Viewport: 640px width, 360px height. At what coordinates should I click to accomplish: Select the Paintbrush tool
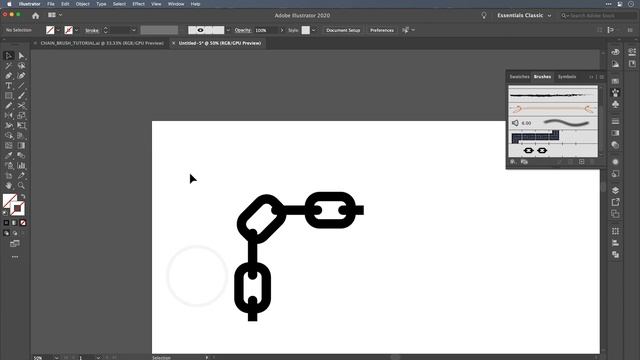(x=21, y=96)
